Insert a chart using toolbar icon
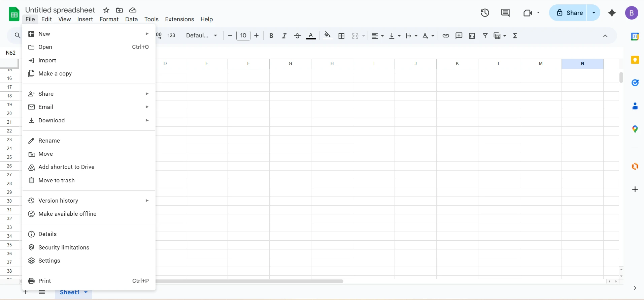Viewport: 644px width, 300px height. coord(472,36)
